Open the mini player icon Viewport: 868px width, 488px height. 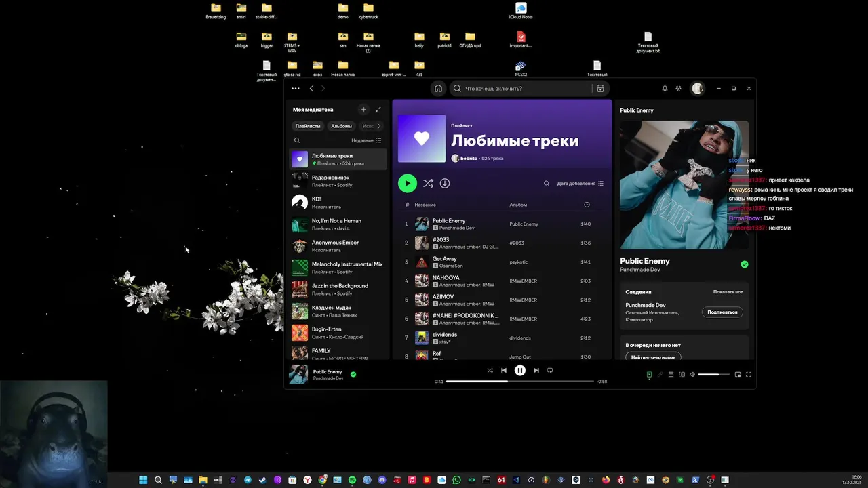pos(738,375)
